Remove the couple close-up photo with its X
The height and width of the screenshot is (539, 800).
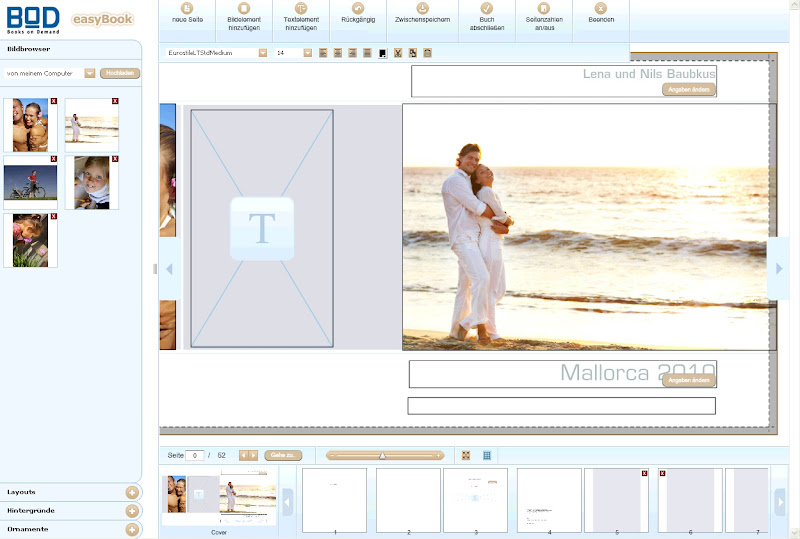(54, 101)
